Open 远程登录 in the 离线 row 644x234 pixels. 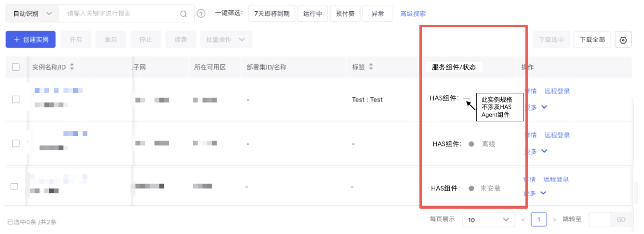(557, 135)
